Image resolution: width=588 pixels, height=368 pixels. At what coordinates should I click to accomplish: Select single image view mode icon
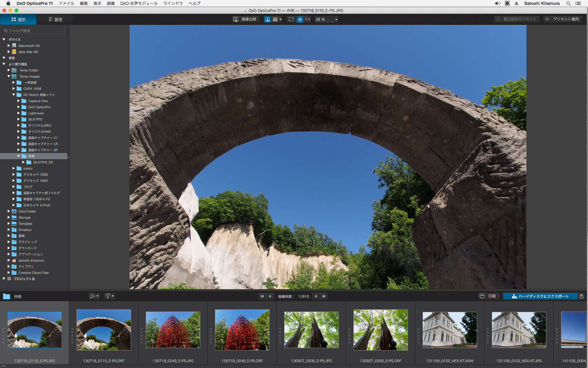pyautogui.click(x=267, y=19)
